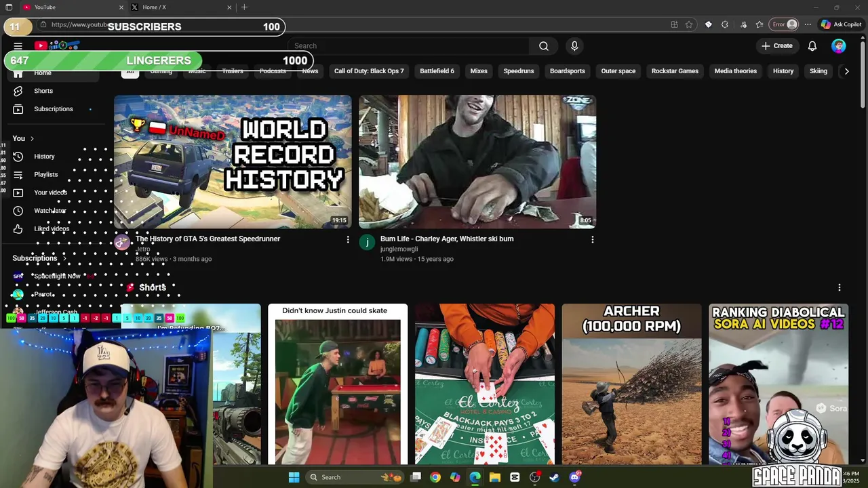Add this page to favorites star
The height and width of the screenshot is (488, 868).
[x=689, y=24]
